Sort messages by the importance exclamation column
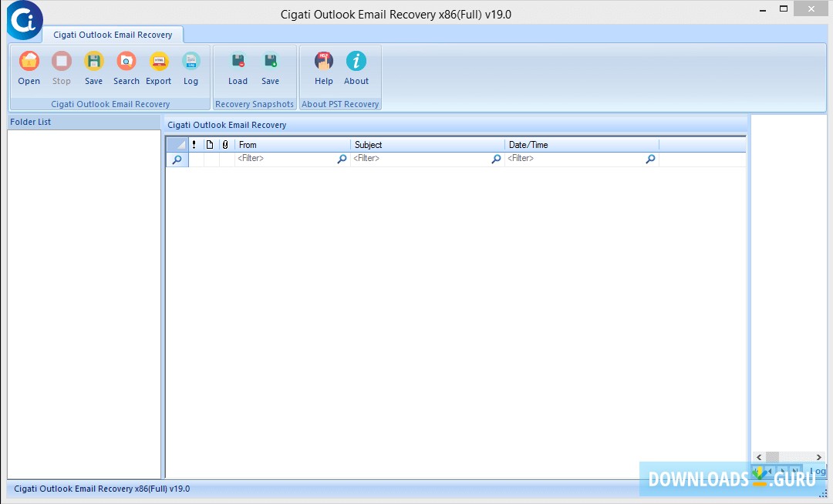 tap(194, 144)
